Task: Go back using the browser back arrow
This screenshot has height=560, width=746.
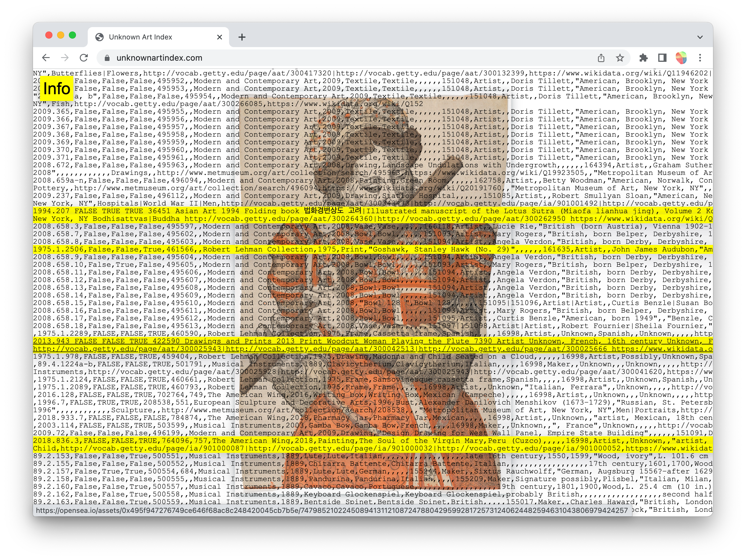Action: (x=46, y=58)
